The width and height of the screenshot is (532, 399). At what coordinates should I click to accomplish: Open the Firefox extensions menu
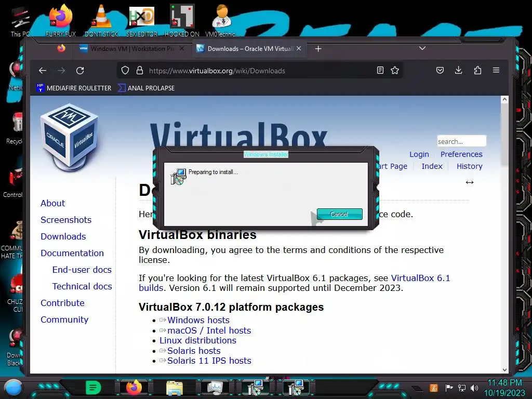tap(477, 70)
